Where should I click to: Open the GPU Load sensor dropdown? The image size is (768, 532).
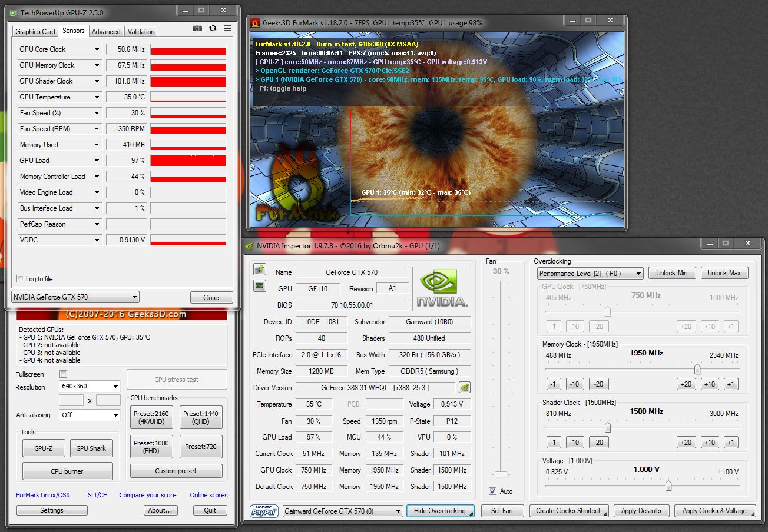(x=97, y=161)
